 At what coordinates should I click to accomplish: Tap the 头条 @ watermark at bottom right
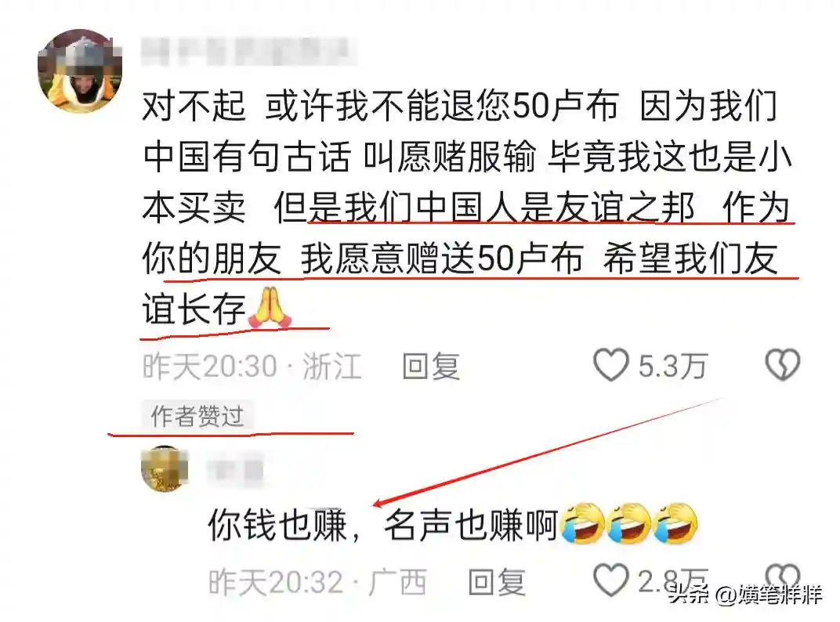coord(745,594)
